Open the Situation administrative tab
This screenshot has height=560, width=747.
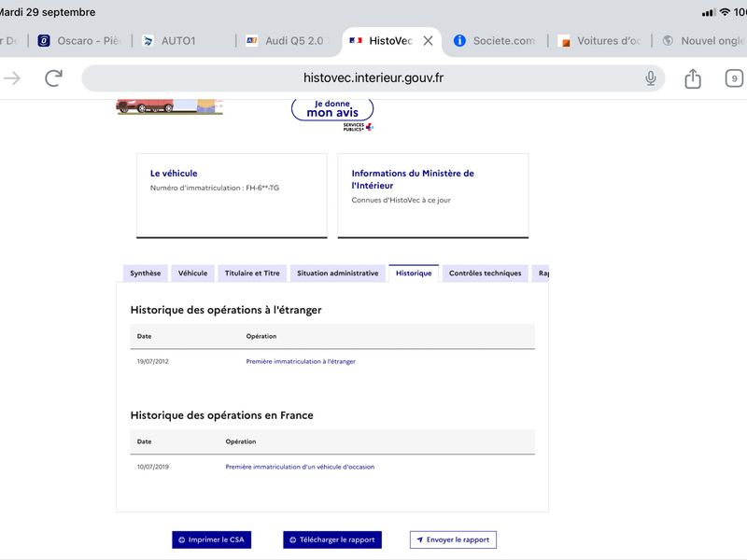337,273
